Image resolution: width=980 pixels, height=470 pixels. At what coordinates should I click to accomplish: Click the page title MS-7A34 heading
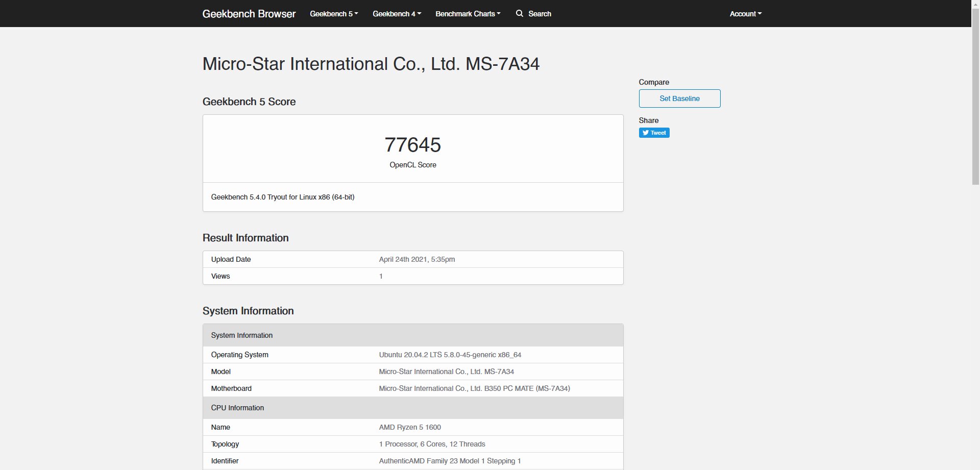(371, 64)
